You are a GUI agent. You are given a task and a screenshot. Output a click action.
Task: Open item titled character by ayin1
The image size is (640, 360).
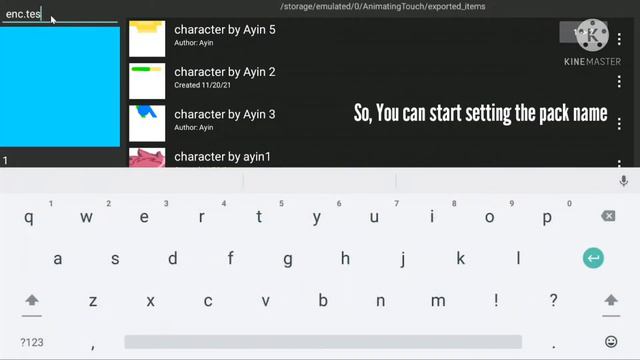click(222, 157)
